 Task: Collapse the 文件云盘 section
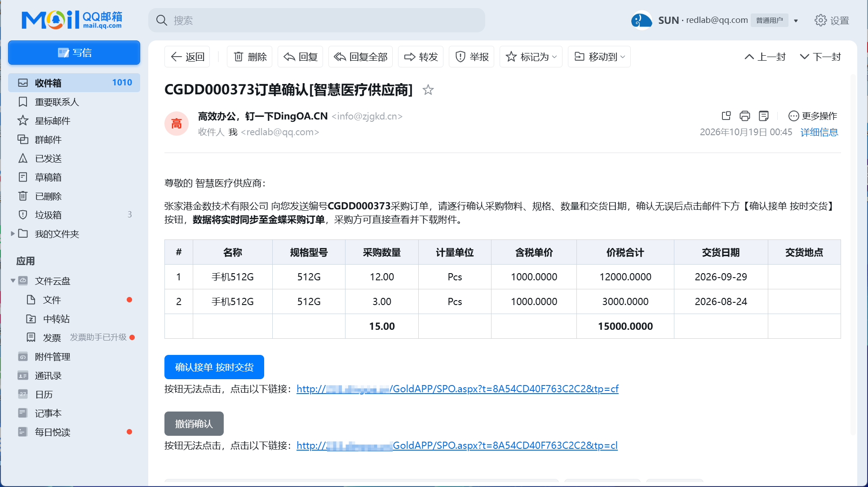coord(13,281)
